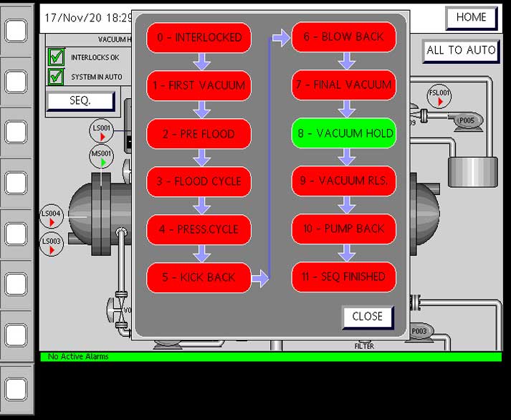Viewport: 511px width, 420px height.
Task: Select the MS001 sensor indicator
Action: (102, 158)
